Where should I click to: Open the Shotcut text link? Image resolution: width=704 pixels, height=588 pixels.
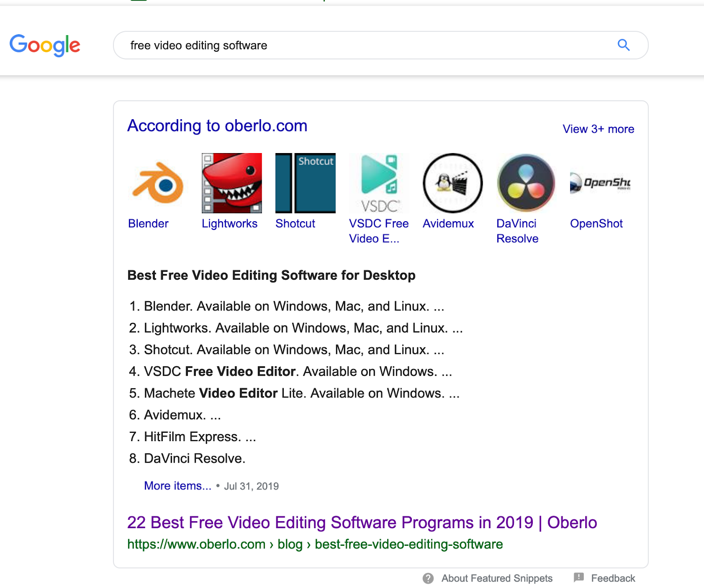[x=295, y=223]
